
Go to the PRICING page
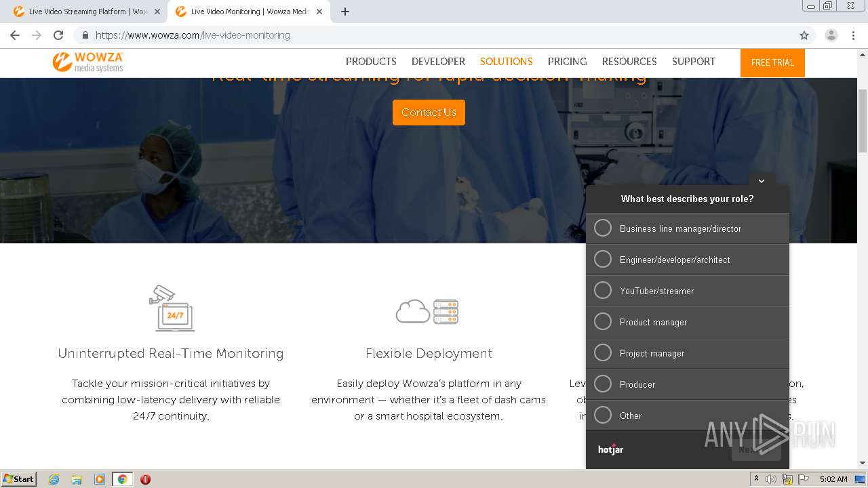tap(568, 62)
